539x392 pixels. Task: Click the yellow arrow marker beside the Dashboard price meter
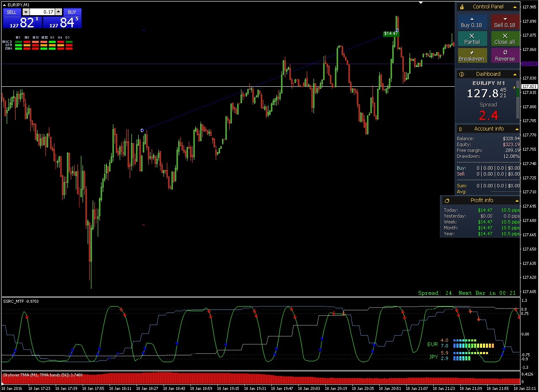[514, 88]
